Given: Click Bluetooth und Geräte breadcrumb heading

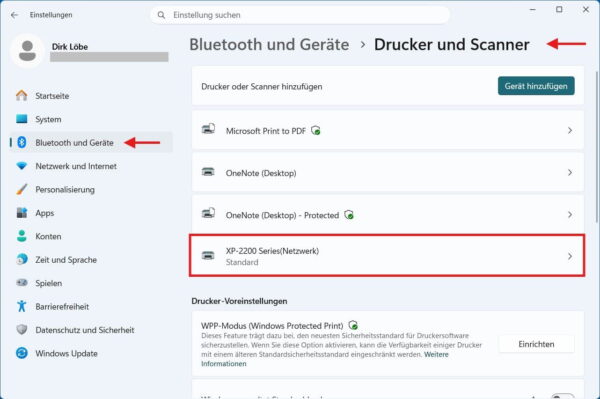Looking at the screenshot, I should 269,44.
